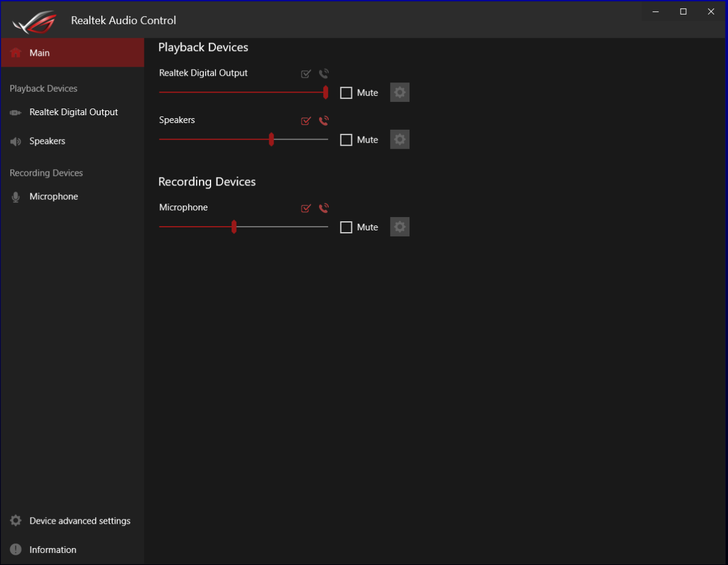Open gear settings for Speakers
The height and width of the screenshot is (565, 728).
[399, 139]
